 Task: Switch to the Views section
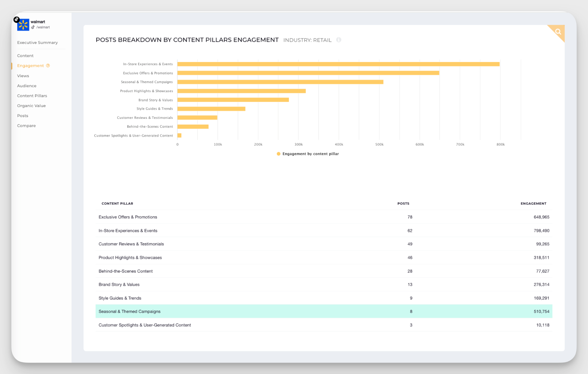tap(23, 76)
